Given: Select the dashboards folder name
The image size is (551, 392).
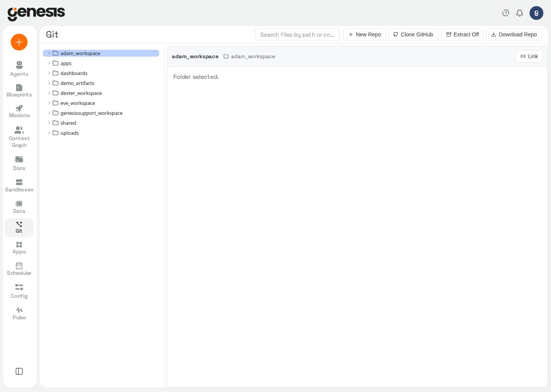Looking at the screenshot, I should coord(74,73).
